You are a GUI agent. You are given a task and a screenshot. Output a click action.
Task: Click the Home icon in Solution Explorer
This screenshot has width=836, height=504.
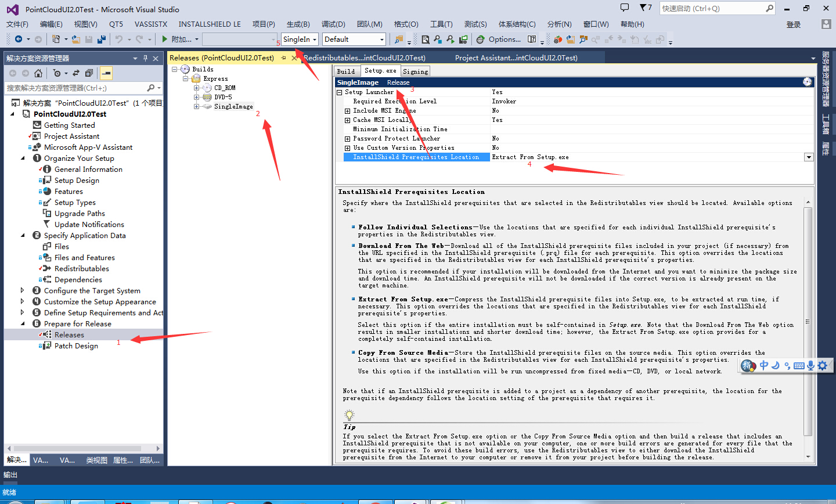38,73
